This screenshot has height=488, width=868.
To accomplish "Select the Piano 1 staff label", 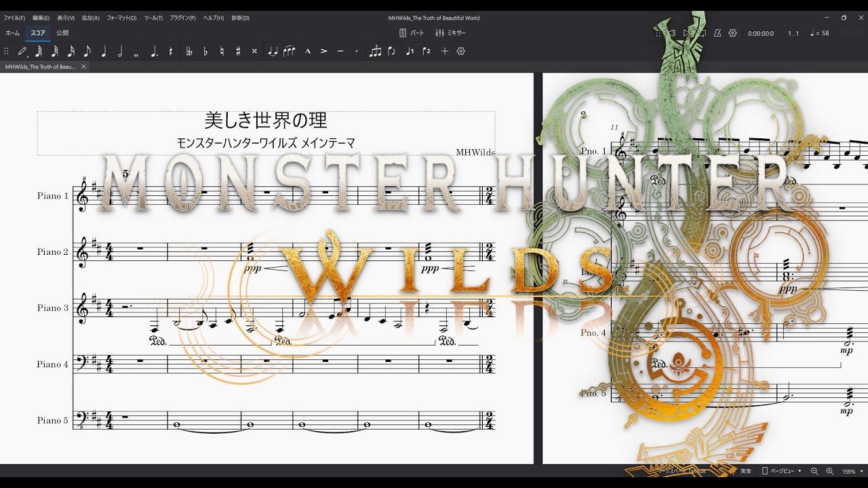I will 53,196.
